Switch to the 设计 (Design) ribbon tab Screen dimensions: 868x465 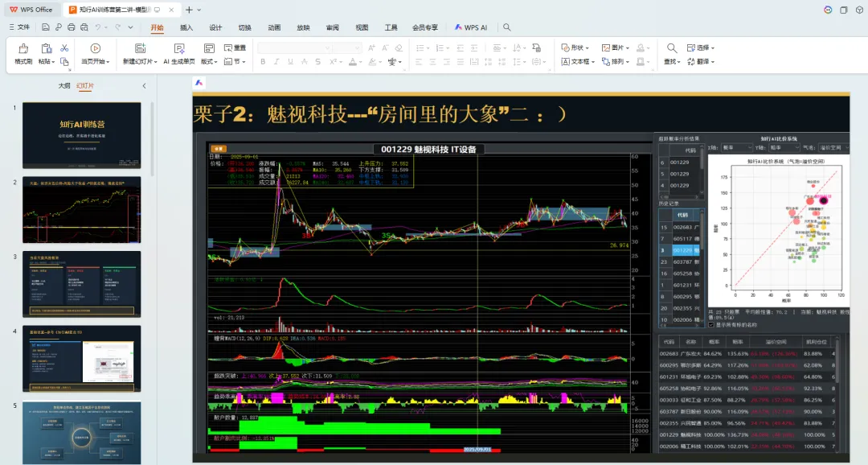[216, 27]
